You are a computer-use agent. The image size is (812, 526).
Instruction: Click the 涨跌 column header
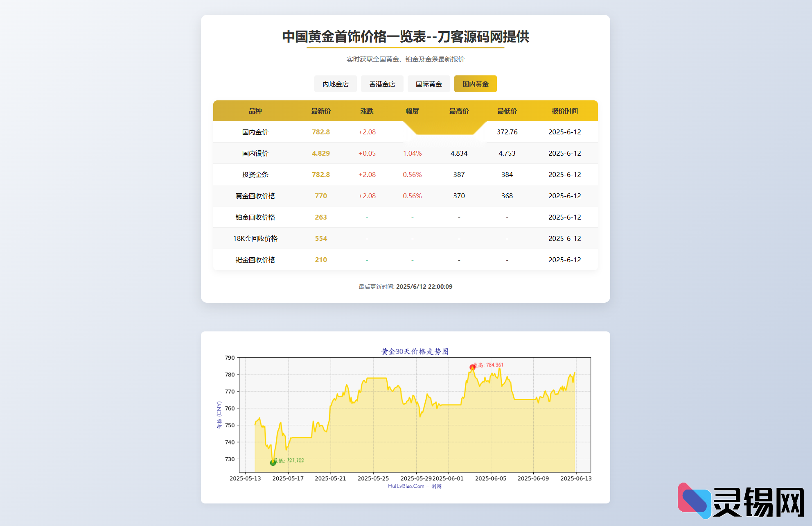pyautogui.click(x=367, y=111)
